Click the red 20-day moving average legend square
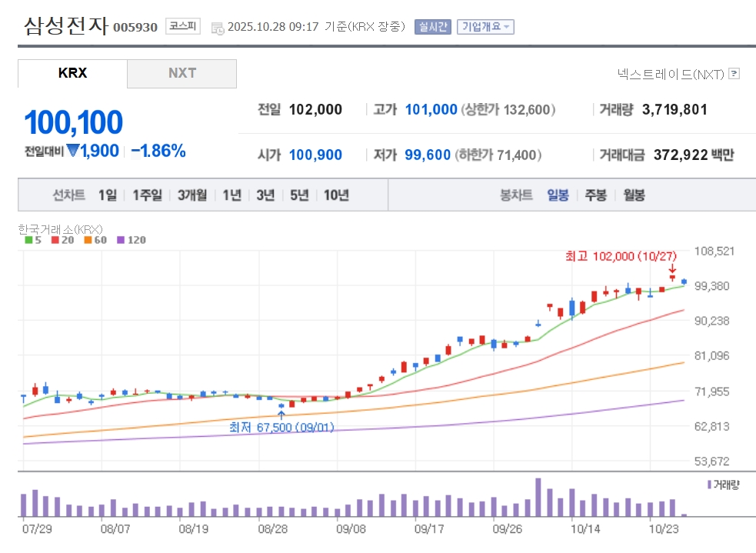This screenshot has width=756, height=553. [55, 240]
